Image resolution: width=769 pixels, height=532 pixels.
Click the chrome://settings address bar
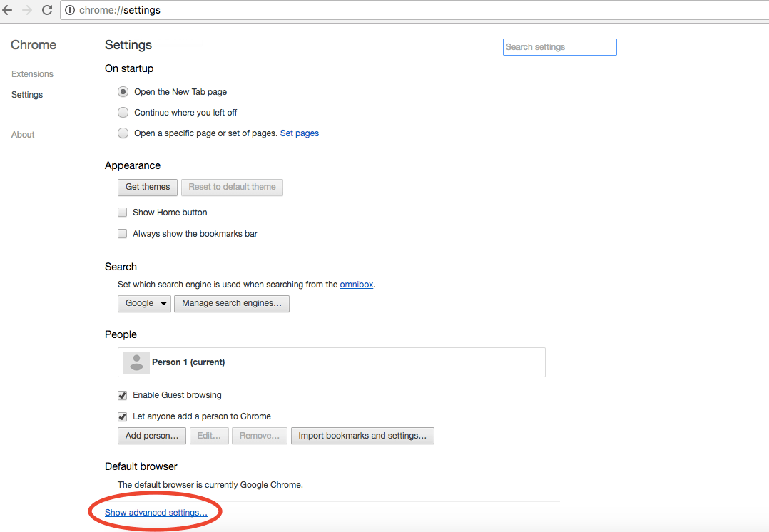point(414,10)
